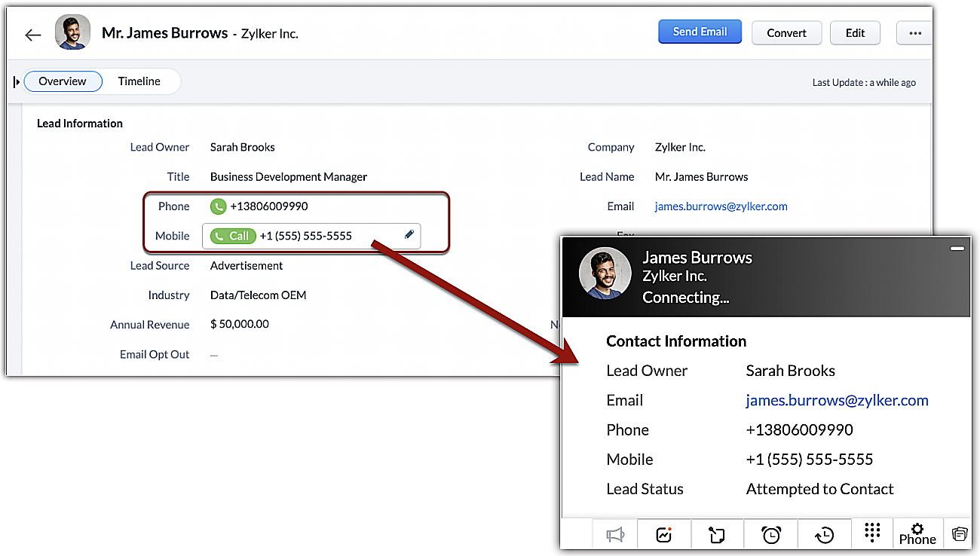Minimize the James Burrows call popup
The image size is (980, 556).
coord(957,248)
